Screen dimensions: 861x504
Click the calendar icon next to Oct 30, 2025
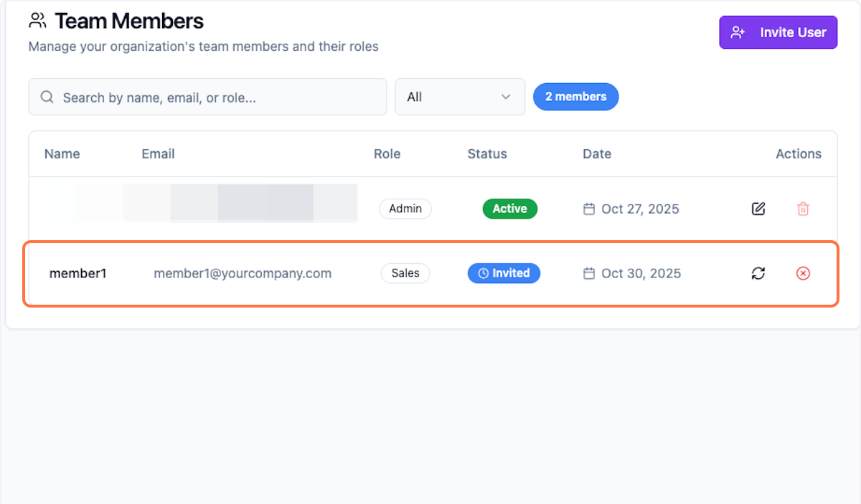point(589,273)
